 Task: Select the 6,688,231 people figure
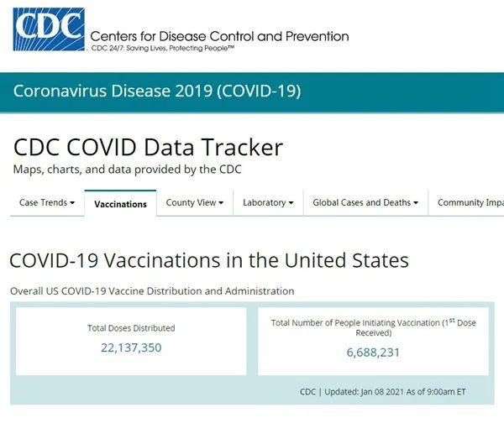coord(373,352)
